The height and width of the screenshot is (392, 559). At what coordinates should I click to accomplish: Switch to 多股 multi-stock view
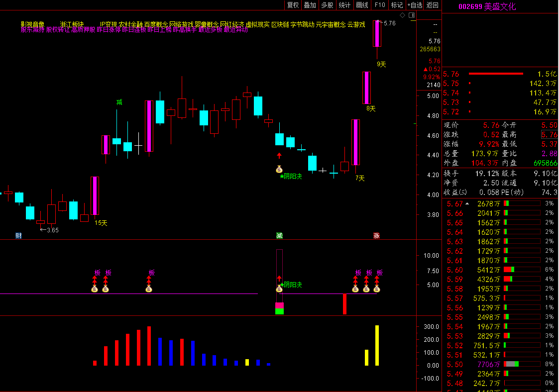click(327, 5)
